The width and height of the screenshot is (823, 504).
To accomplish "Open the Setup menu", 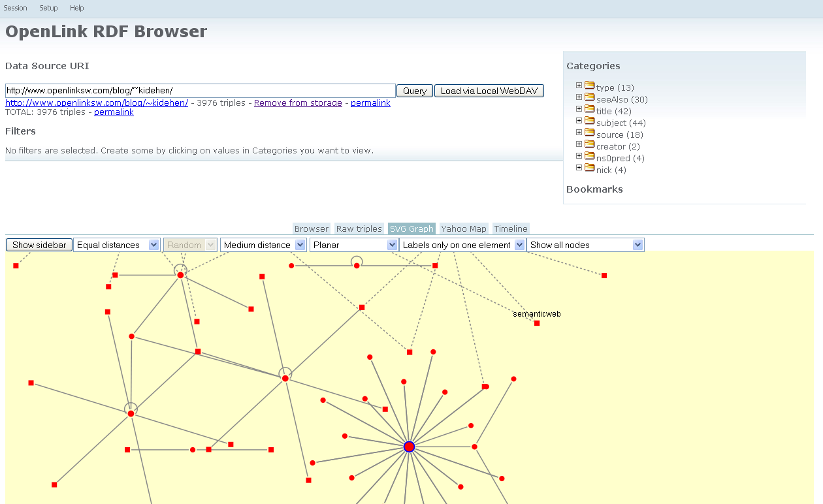I will coord(48,8).
